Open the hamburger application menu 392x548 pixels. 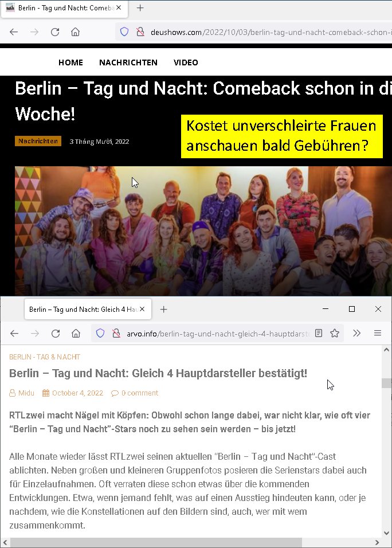tap(378, 333)
